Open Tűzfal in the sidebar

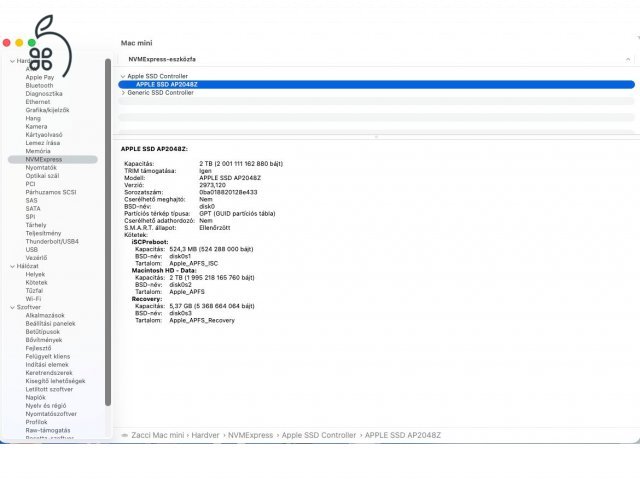point(34,291)
